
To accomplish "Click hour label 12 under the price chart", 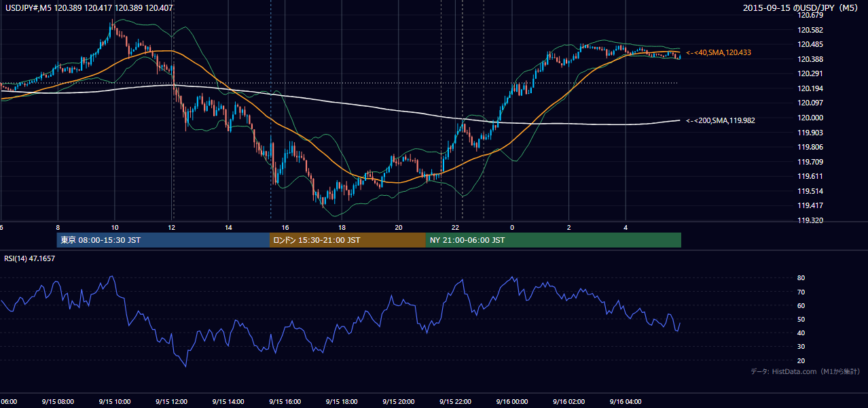I will tap(171, 227).
